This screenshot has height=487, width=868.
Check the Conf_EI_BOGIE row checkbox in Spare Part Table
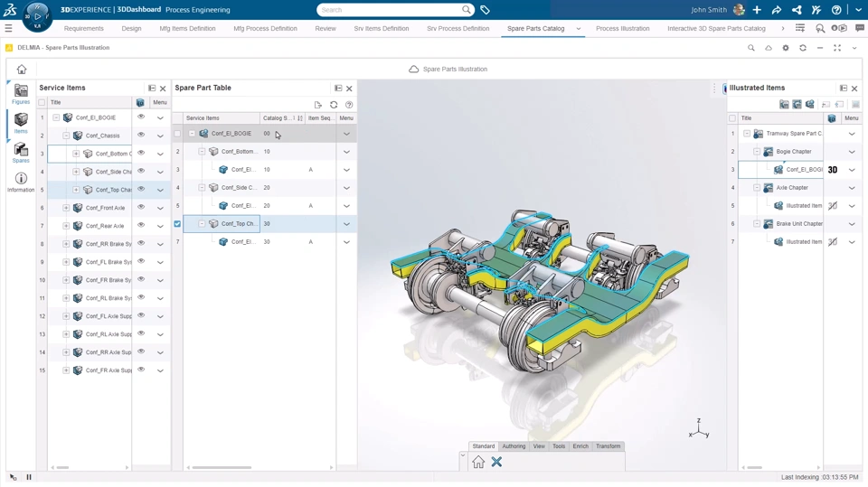click(177, 134)
